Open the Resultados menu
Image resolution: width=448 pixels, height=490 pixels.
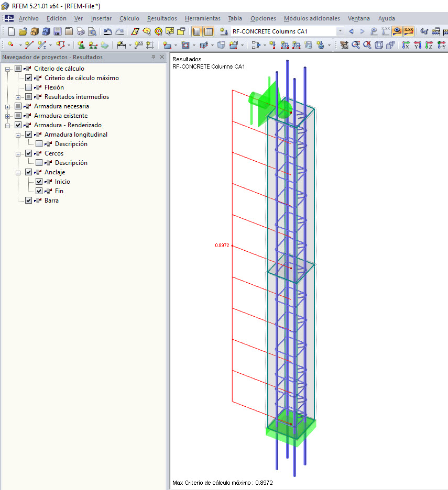point(162,18)
